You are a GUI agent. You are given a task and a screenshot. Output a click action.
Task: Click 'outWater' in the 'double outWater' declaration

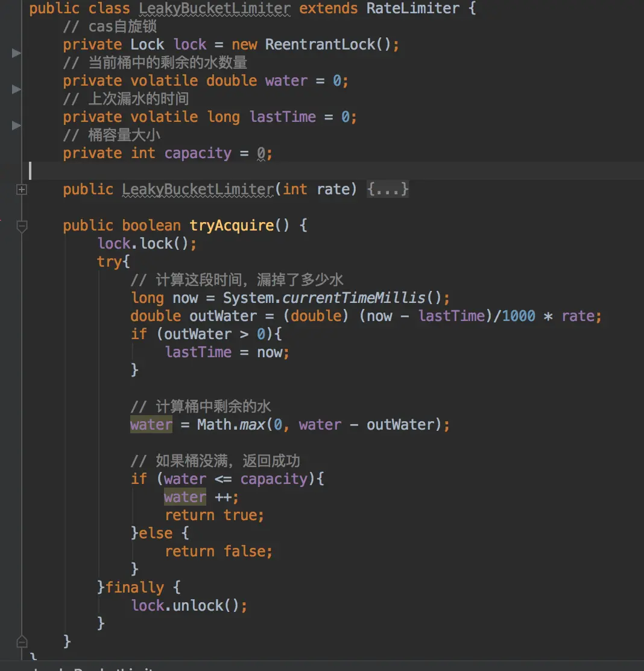coord(223,316)
